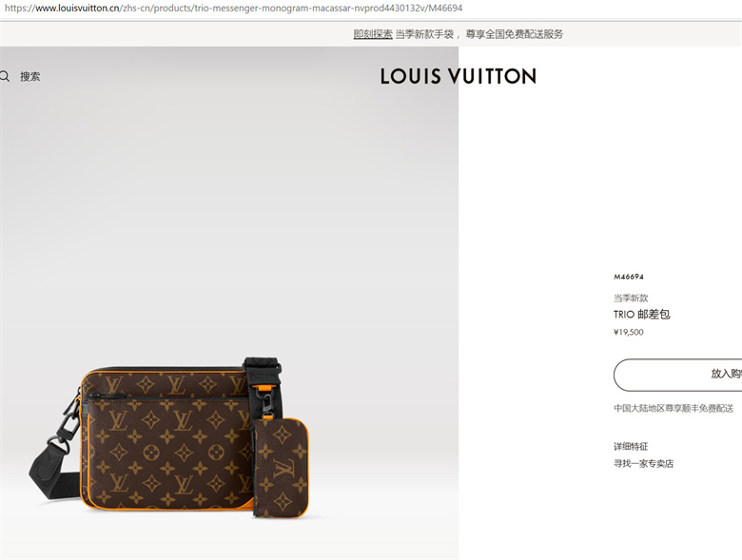Click the 当季新款 label above title
Image resolution: width=742 pixels, height=560 pixels.
631,298
